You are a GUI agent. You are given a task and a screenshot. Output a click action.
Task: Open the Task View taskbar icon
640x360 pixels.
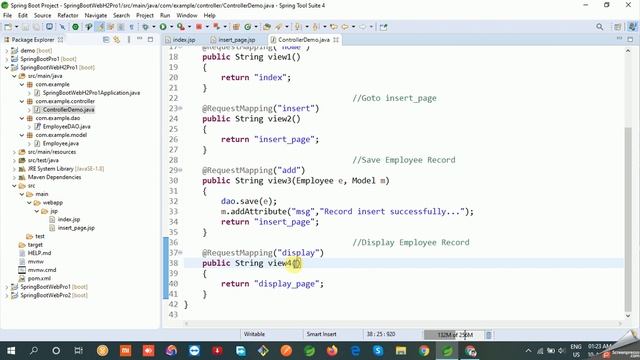click(x=79, y=351)
